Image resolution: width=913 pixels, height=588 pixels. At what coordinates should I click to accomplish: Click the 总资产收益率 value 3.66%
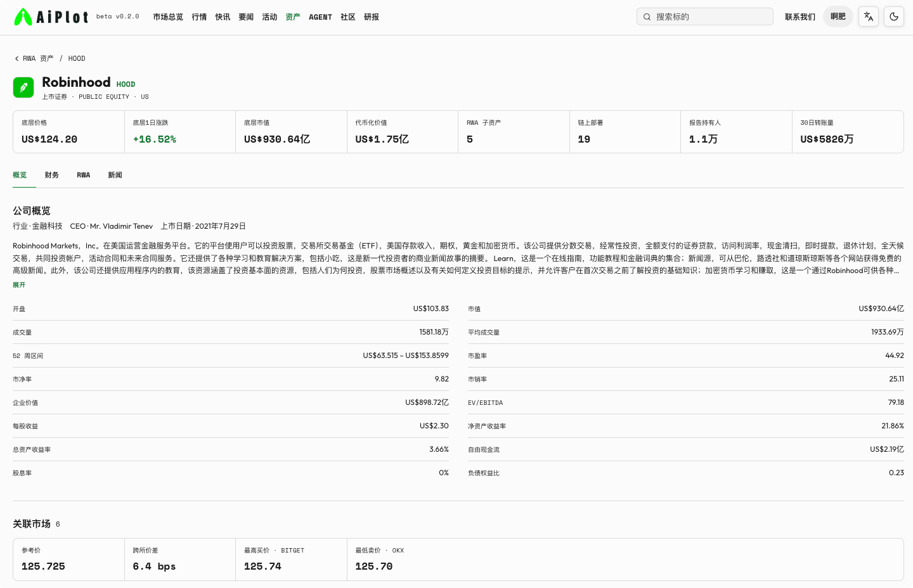[439, 449]
